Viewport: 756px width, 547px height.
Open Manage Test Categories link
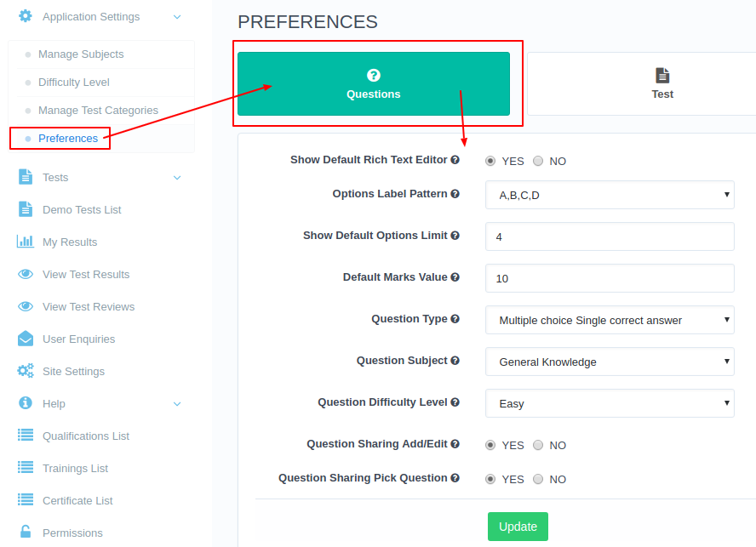click(99, 111)
